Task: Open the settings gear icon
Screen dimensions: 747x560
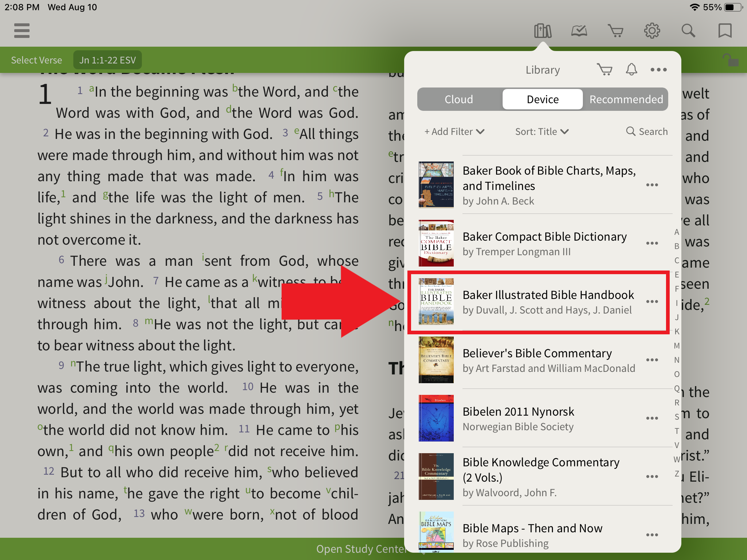Action: pos(652,31)
